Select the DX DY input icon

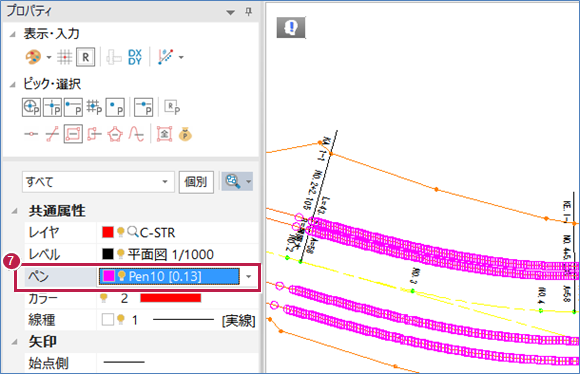tap(135, 57)
